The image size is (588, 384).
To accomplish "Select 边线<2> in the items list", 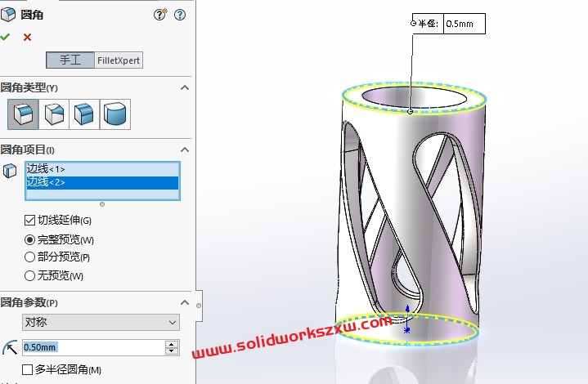I will [102, 182].
